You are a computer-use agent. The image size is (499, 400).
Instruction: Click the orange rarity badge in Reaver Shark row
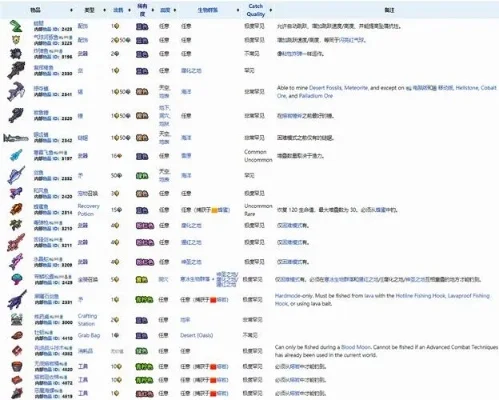[x=142, y=91]
